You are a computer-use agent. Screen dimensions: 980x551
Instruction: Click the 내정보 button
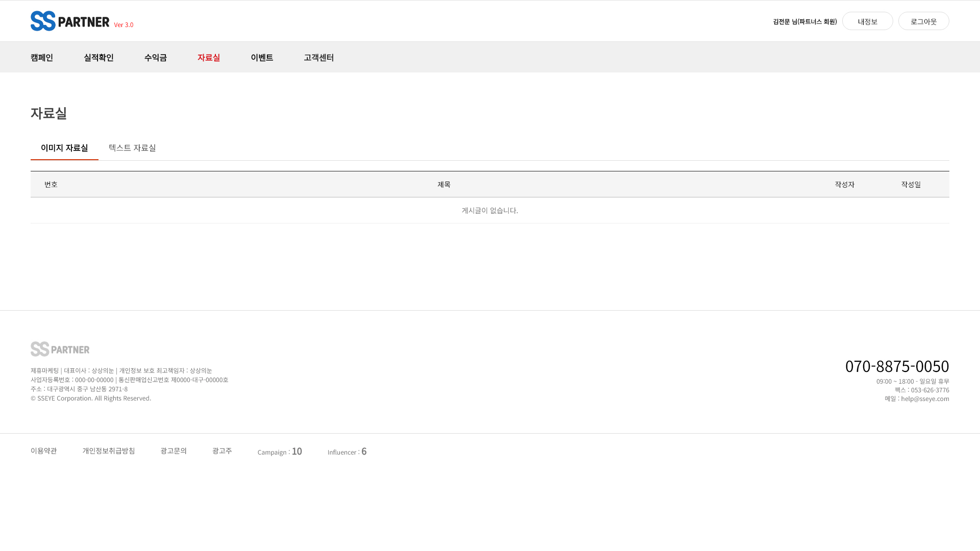coord(867,21)
